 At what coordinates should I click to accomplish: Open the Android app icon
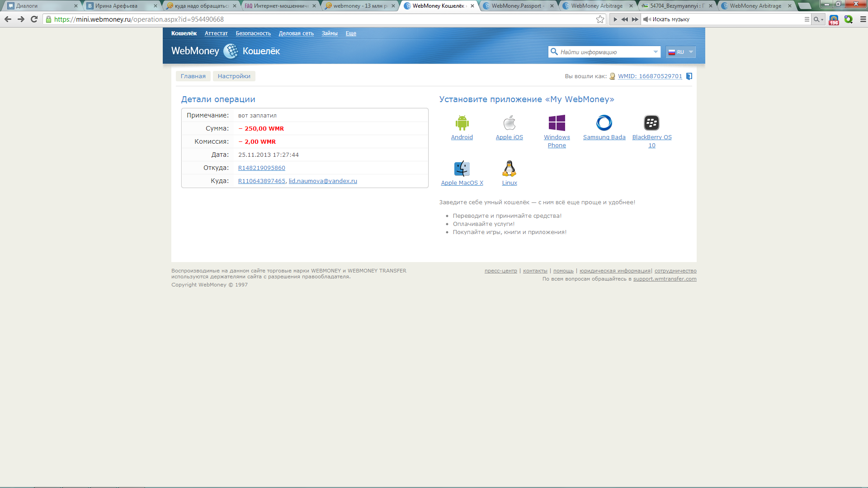coord(462,123)
